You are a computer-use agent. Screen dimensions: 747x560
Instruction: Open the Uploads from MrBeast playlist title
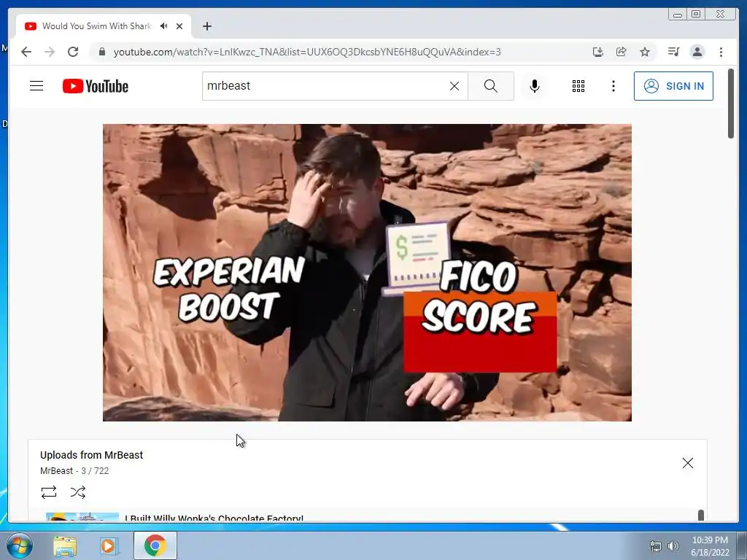coord(91,455)
